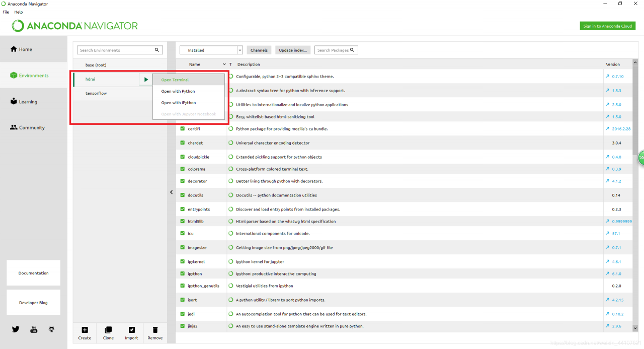Collapse the environments panel with left arrow
Image resolution: width=644 pixels, height=349 pixels.
pyautogui.click(x=171, y=192)
